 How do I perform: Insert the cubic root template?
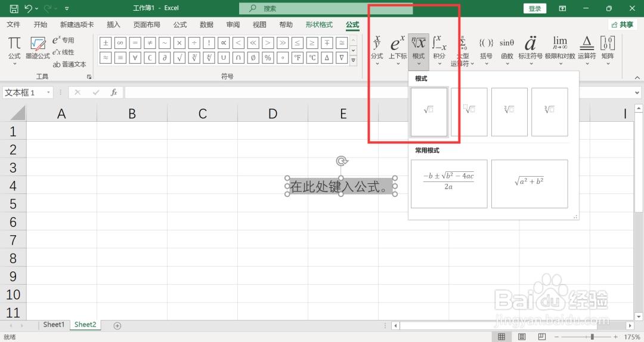(550, 112)
